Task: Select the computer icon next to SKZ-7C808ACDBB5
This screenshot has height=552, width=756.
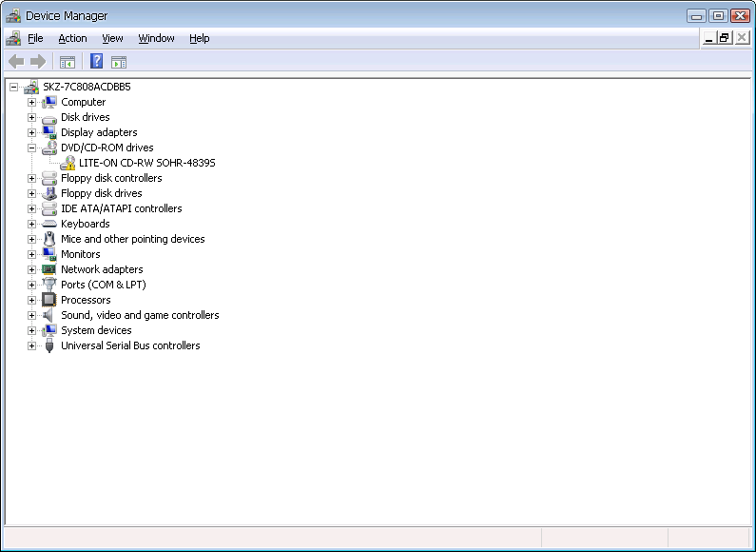Action: pyautogui.click(x=31, y=87)
